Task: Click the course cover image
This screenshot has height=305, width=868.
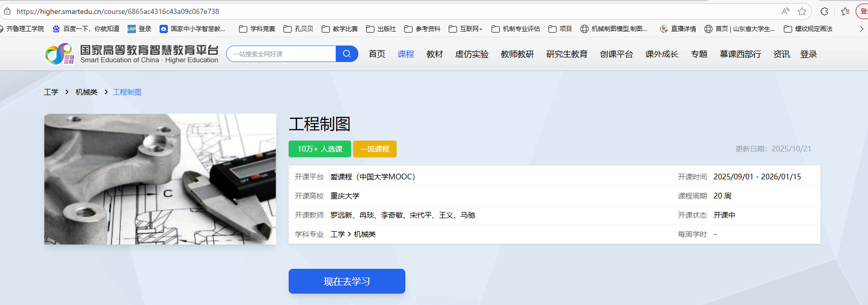Action: point(160,179)
